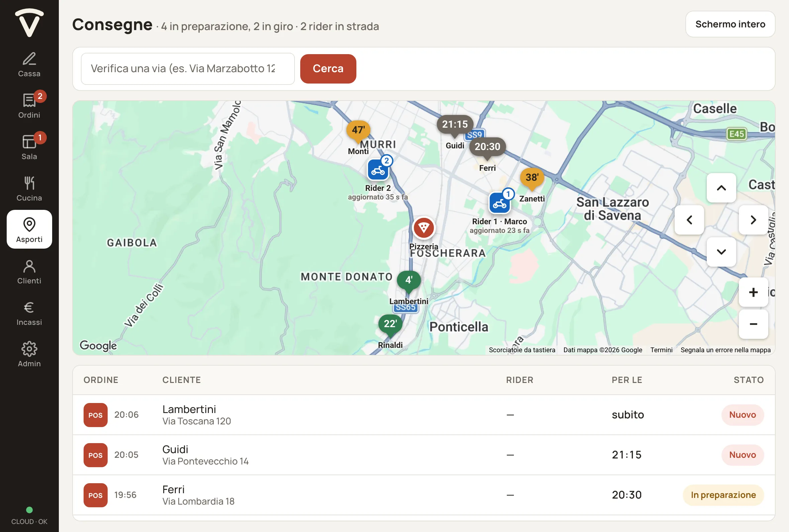Screen dimensions: 789x532
Task: Select the Asporti sidebar item
Action: [x=29, y=229]
